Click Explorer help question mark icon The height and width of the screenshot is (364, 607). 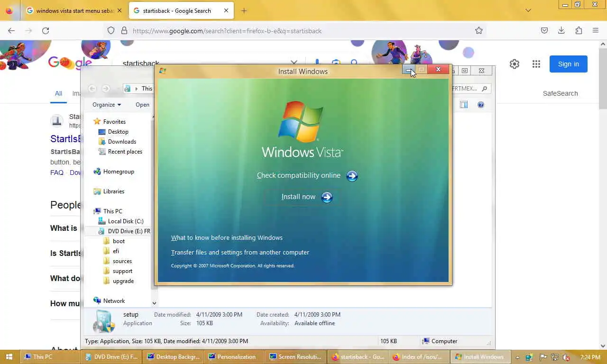tap(481, 105)
